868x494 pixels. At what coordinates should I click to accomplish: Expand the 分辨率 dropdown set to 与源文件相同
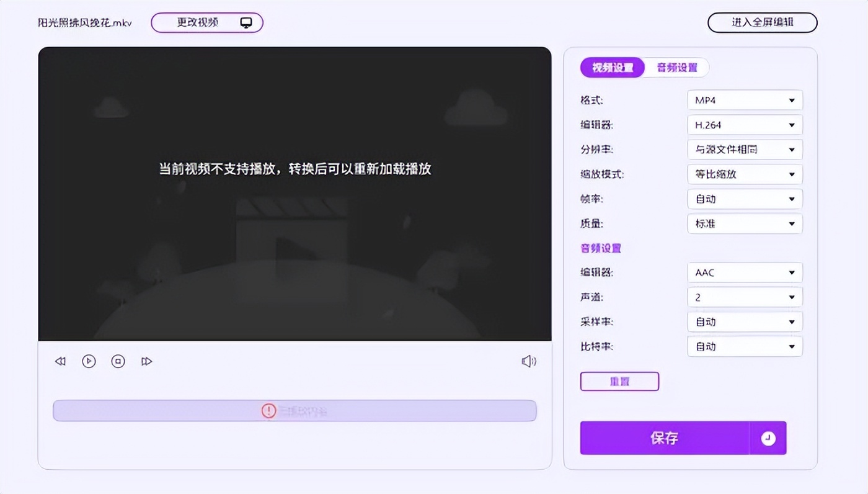pyautogui.click(x=744, y=149)
